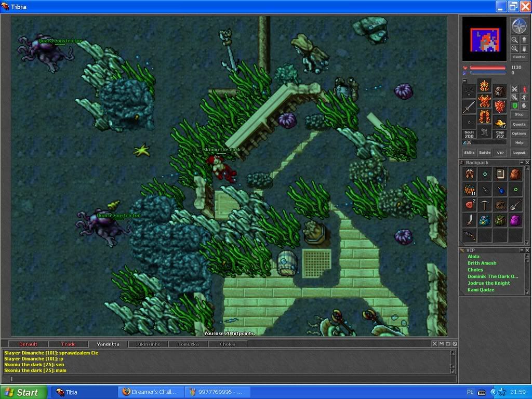Open the brown bag in the Backpack

click(x=515, y=174)
